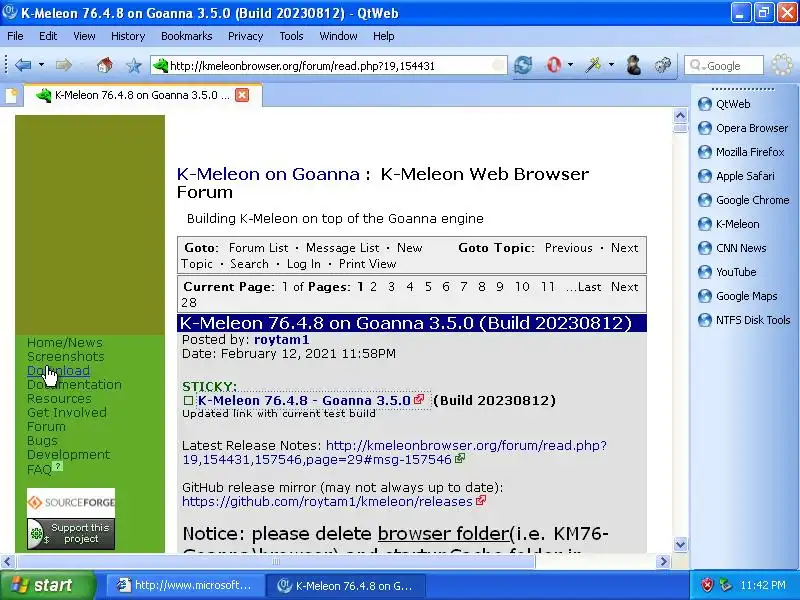Open the History menu
Image resolution: width=800 pixels, height=600 pixels.
pos(128,36)
